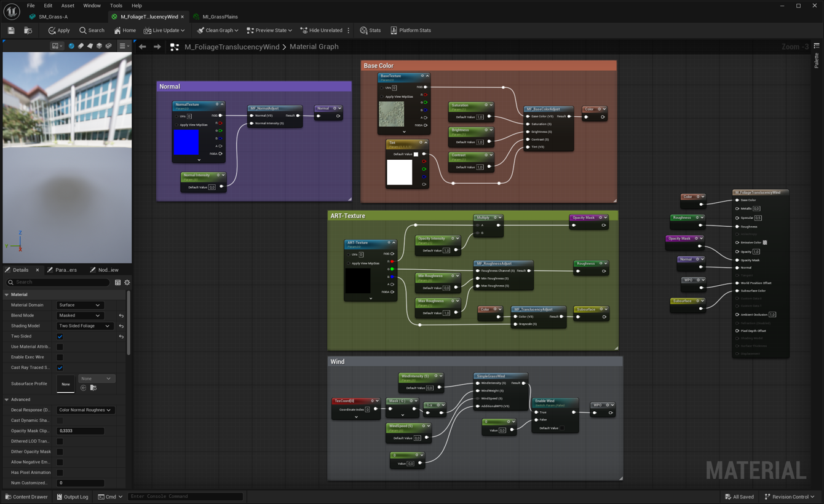Uncheck the Two Sided checkbox

pos(60,337)
